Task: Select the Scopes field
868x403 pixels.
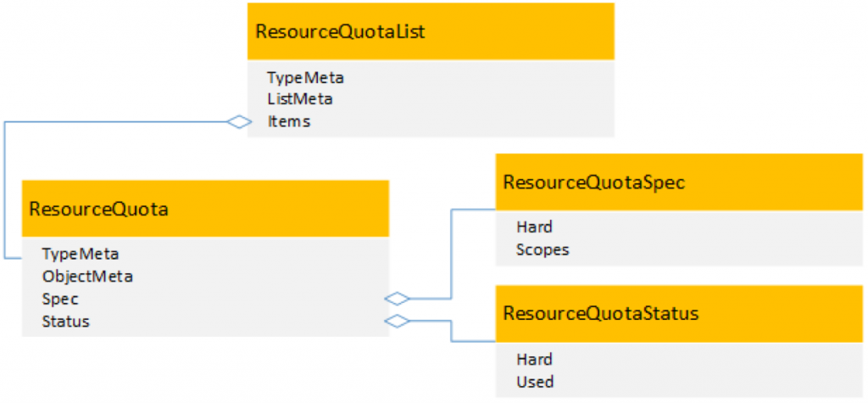Action: point(542,249)
